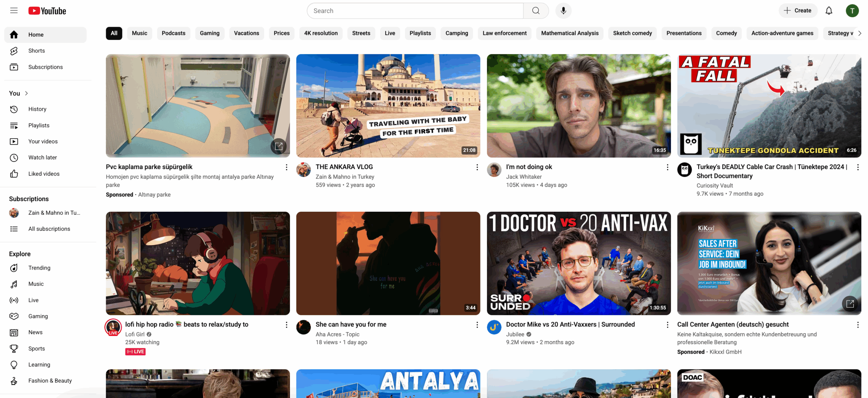Open options for THE ANKARA VLOG

pos(477,167)
